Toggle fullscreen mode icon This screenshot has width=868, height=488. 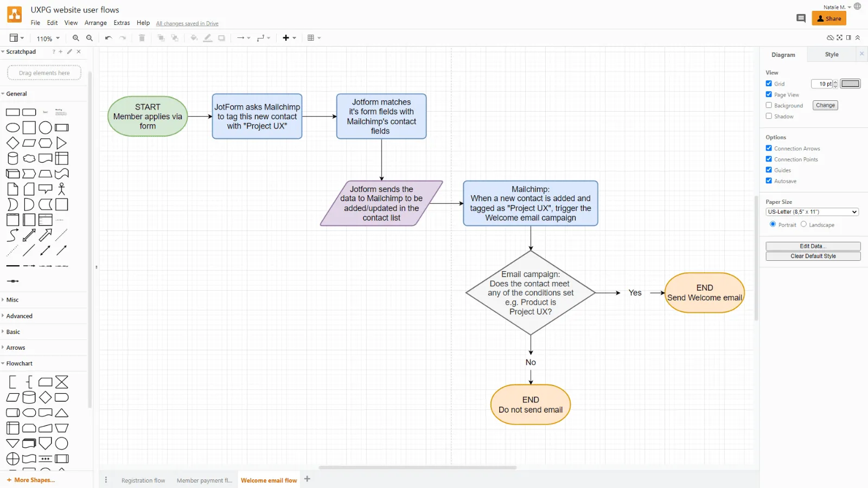[x=840, y=37]
